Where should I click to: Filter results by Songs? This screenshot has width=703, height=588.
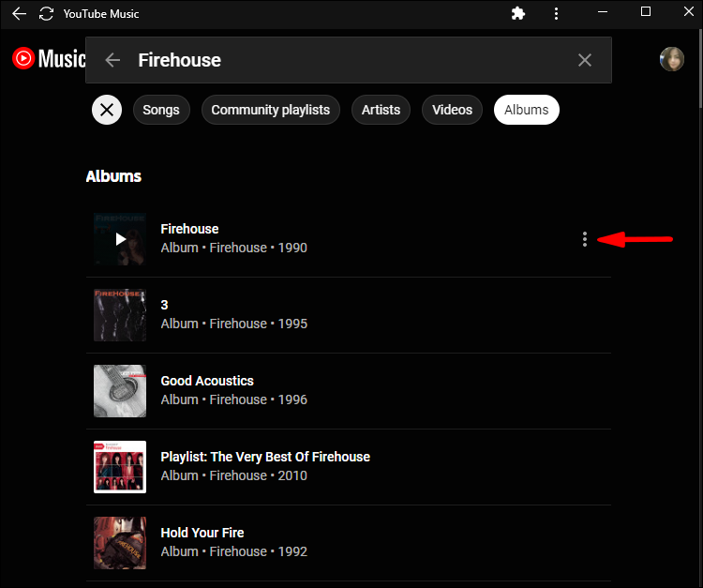click(x=161, y=110)
